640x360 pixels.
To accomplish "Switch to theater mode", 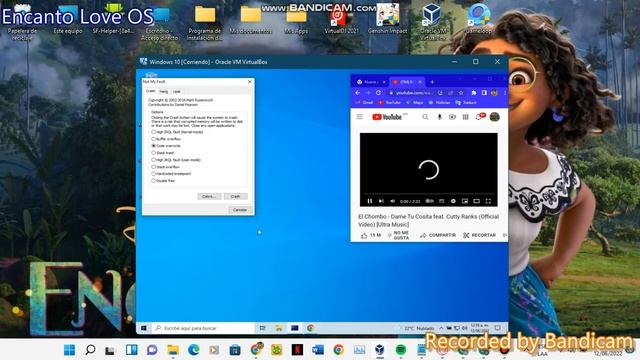I will (x=476, y=201).
